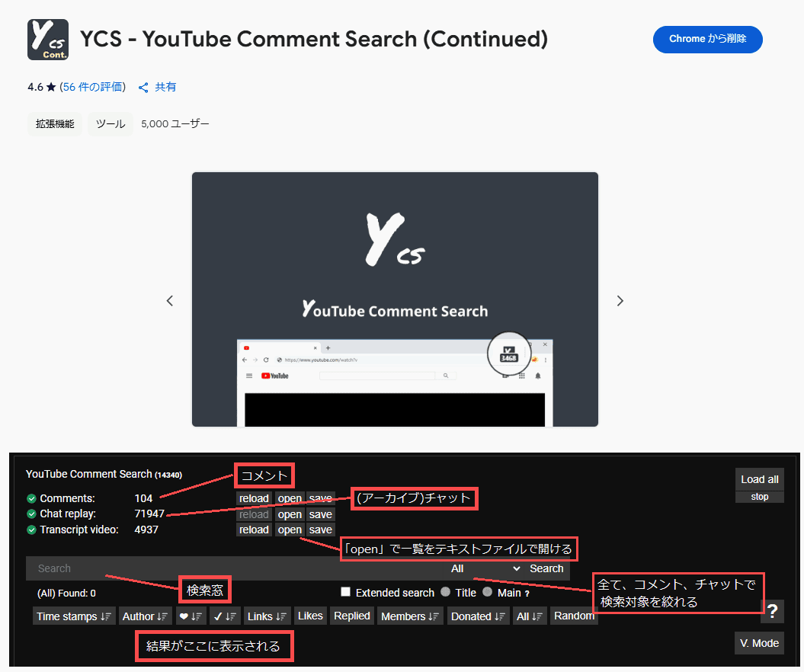Sort results by Author

145,616
